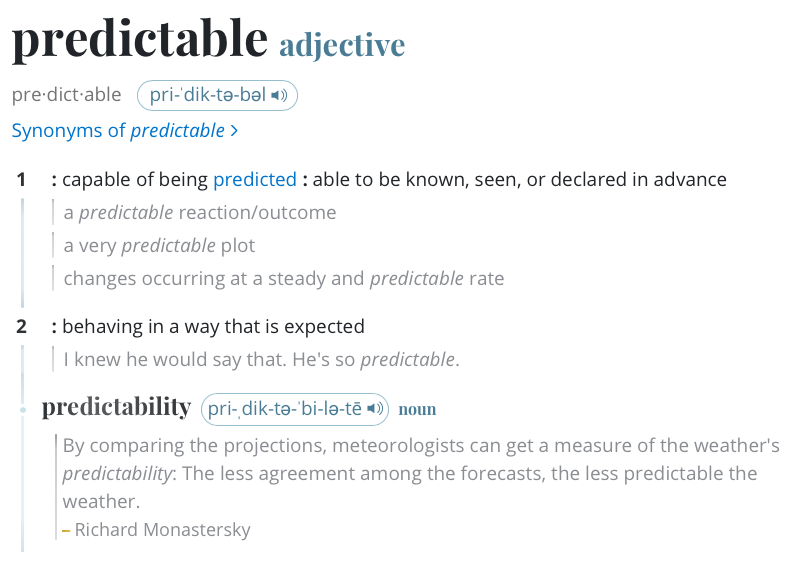Viewport: 807px width, 571px height.
Task: Play the audio pronunciation of predictability
Action: [375, 409]
